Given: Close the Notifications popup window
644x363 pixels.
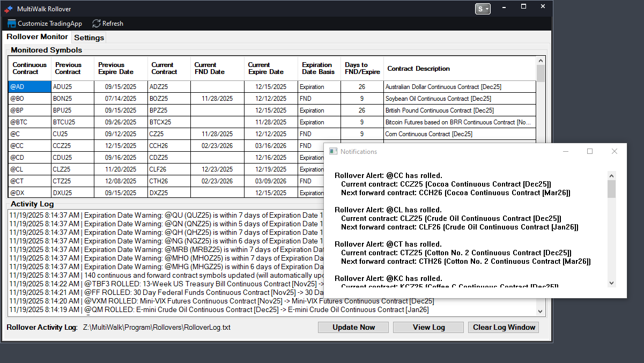Looking at the screenshot, I should tap(615, 152).
